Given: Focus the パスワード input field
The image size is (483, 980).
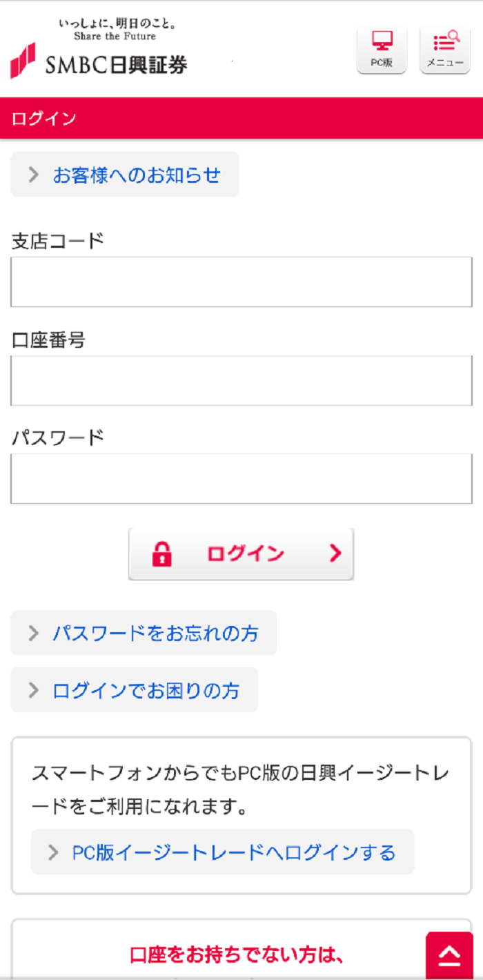Looking at the screenshot, I should tap(241, 478).
